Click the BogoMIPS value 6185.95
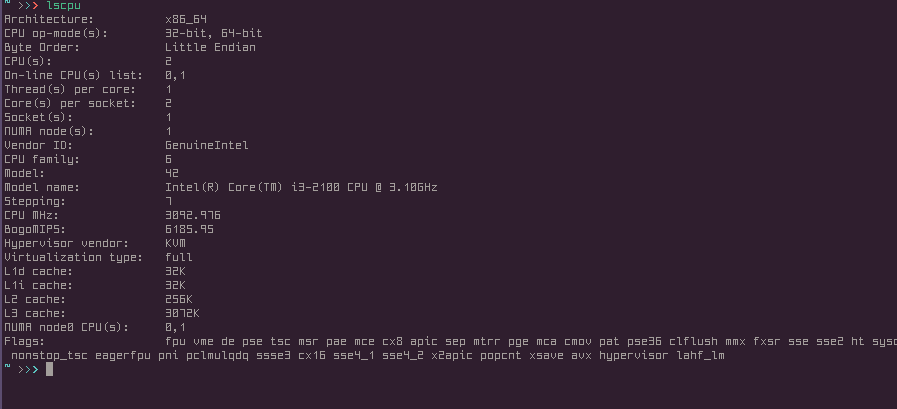897x409 pixels. (x=189, y=229)
